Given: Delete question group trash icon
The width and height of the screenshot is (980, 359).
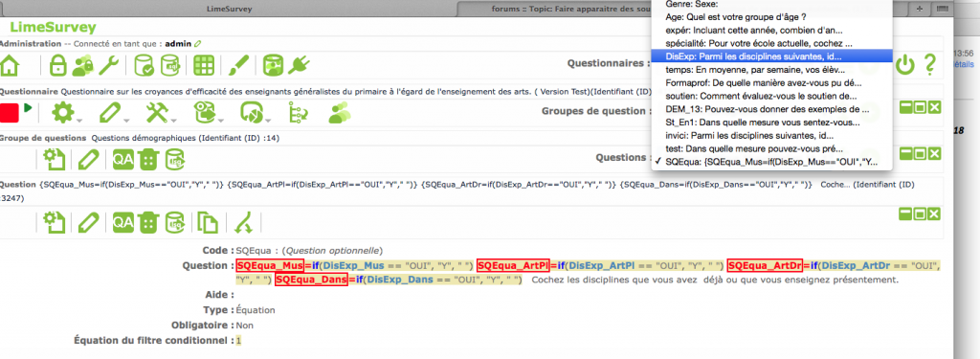Looking at the screenshot, I should 147,161.
